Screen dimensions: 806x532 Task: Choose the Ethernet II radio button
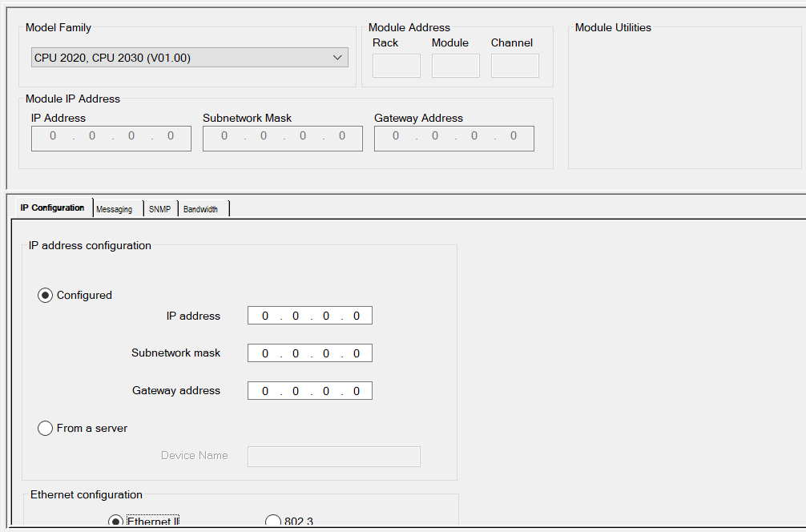tap(115, 521)
